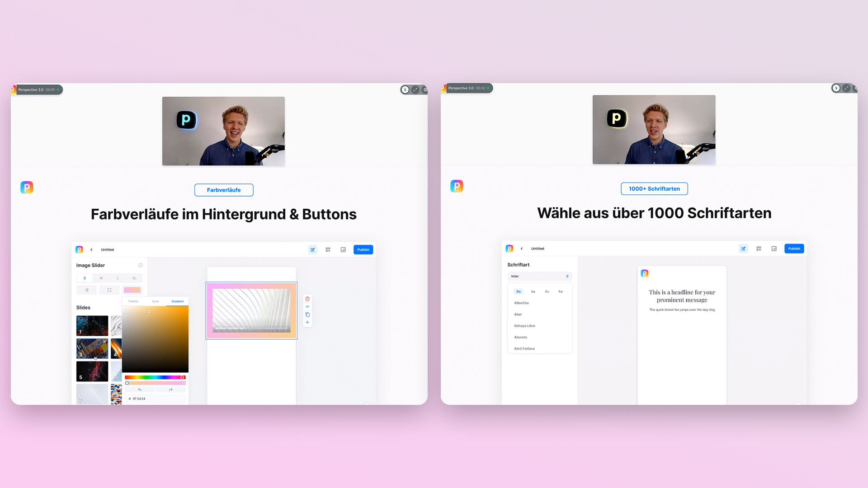
Task: Click Perspective logo left of Farbverläufe heading
Action: 27,187
